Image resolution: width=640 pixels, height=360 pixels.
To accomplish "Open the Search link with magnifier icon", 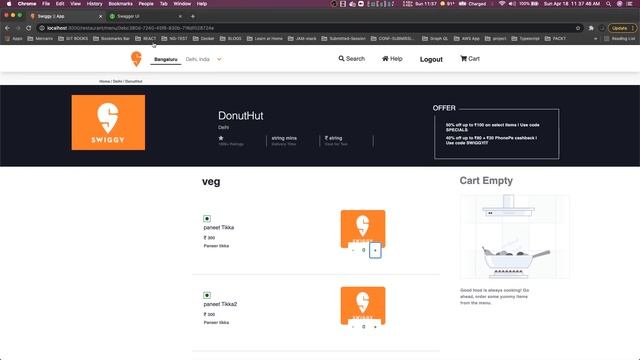I will click(x=351, y=59).
